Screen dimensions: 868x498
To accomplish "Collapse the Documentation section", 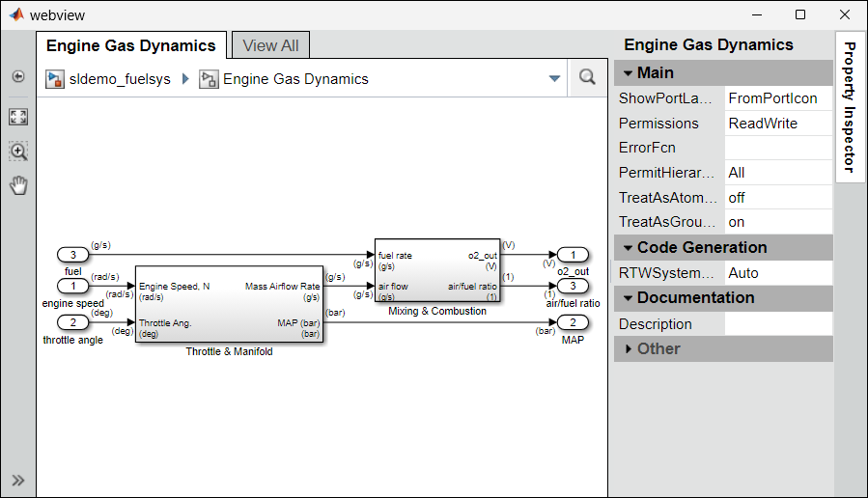I will pos(628,298).
